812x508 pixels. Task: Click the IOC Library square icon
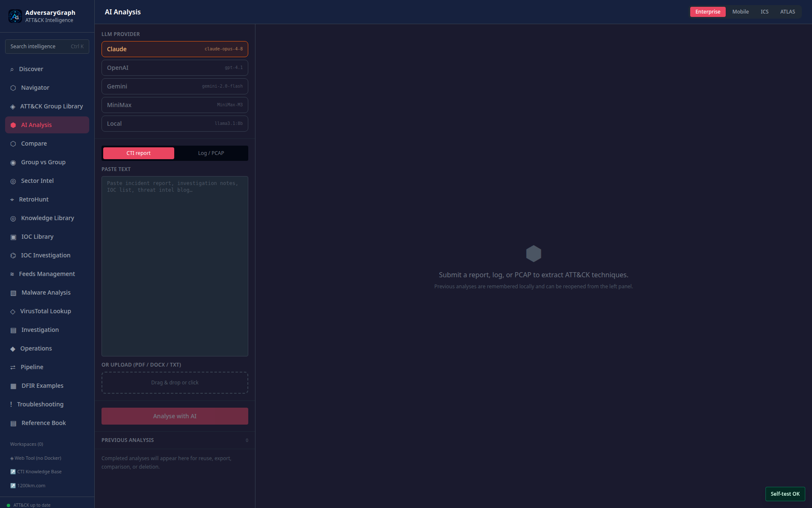tap(13, 237)
